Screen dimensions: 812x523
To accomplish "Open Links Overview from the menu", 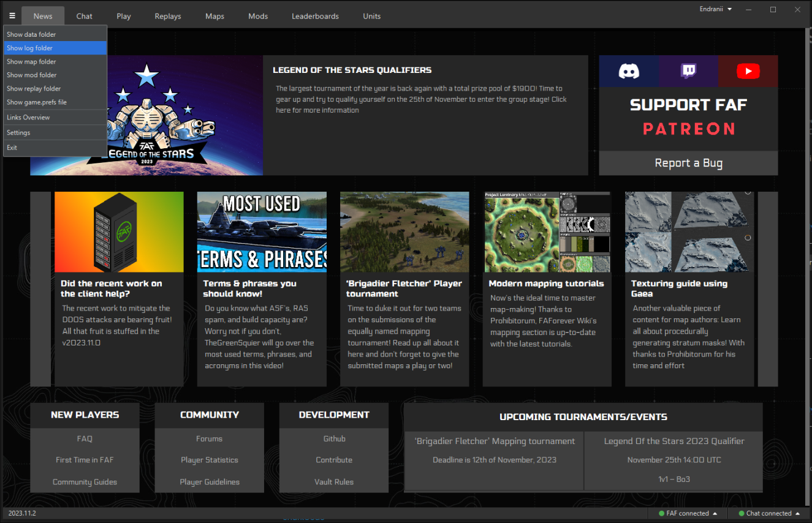I will click(x=55, y=117).
